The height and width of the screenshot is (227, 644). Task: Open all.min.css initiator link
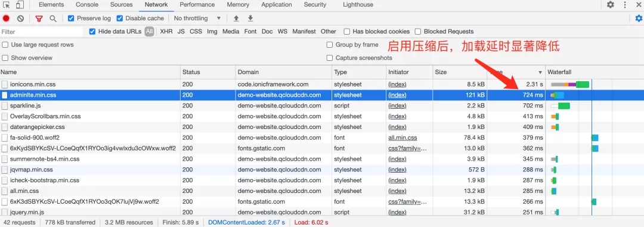point(402,138)
